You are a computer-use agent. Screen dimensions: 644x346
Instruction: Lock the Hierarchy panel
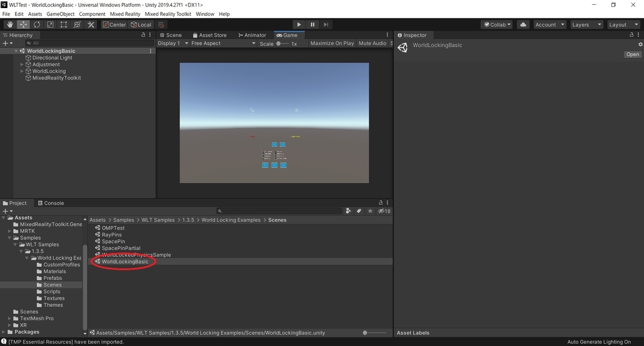(x=143, y=35)
